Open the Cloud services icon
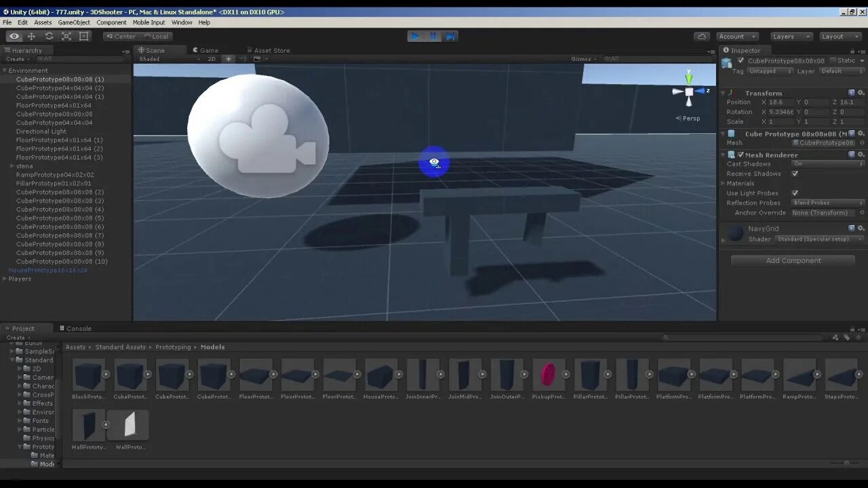The width and height of the screenshot is (868, 488). tap(703, 37)
